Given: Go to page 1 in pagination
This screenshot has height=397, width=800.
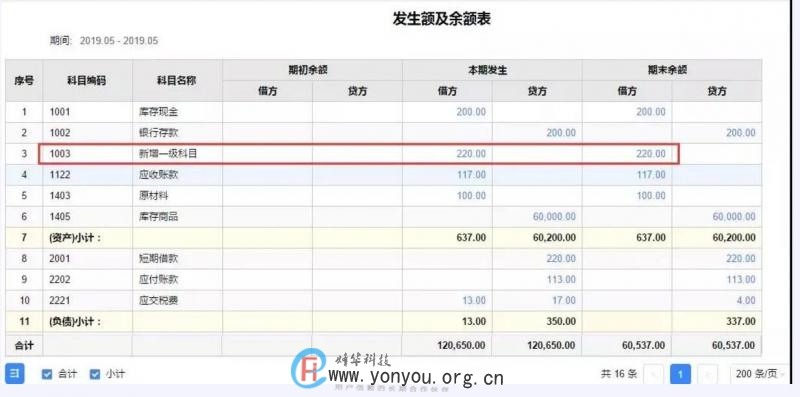Looking at the screenshot, I should (x=680, y=374).
